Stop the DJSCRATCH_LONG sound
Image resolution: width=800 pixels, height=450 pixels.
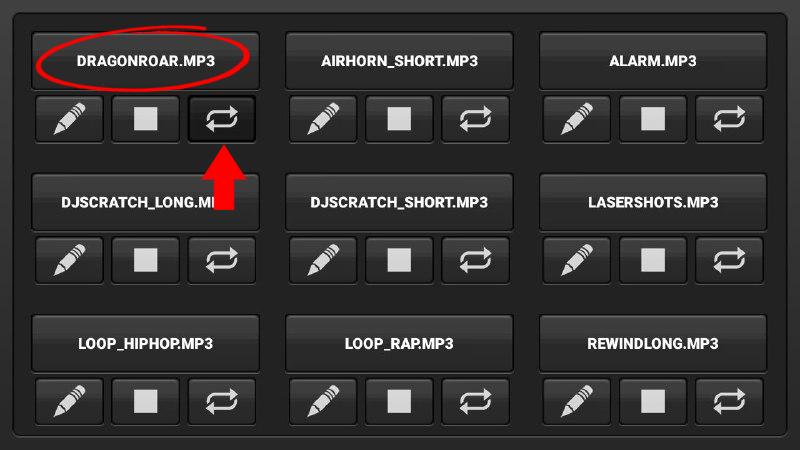[x=145, y=260]
